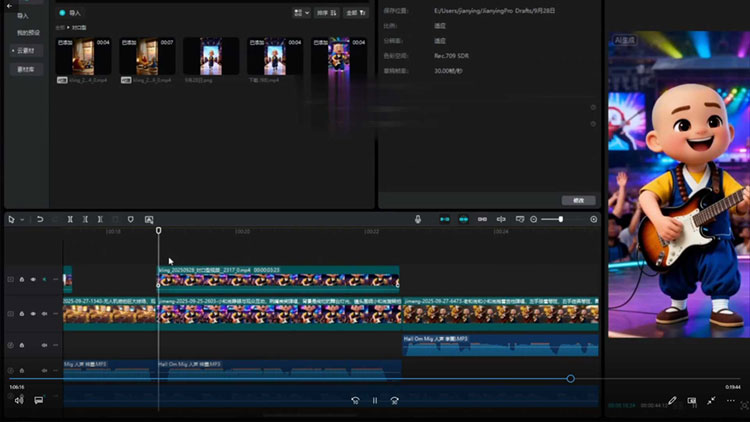Click the rewind skip-back playback icon
The width and height of the screenshot is (750, 422).
tap(355, 400)
